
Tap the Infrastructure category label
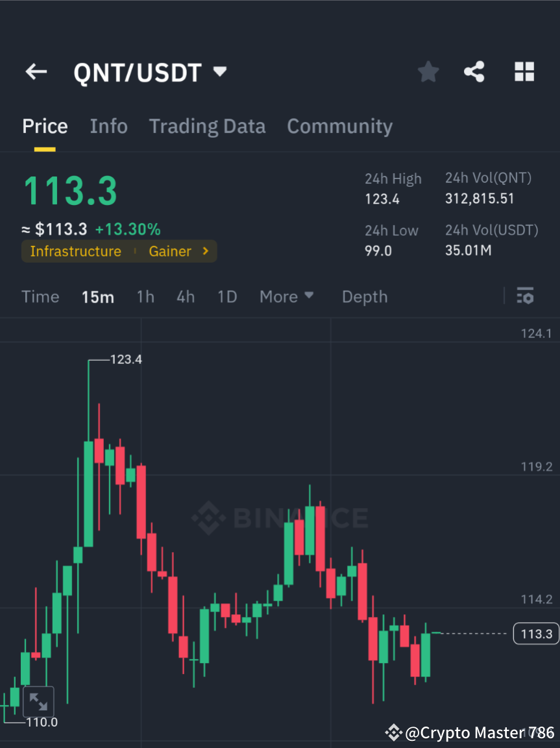(x=76, y=251)
